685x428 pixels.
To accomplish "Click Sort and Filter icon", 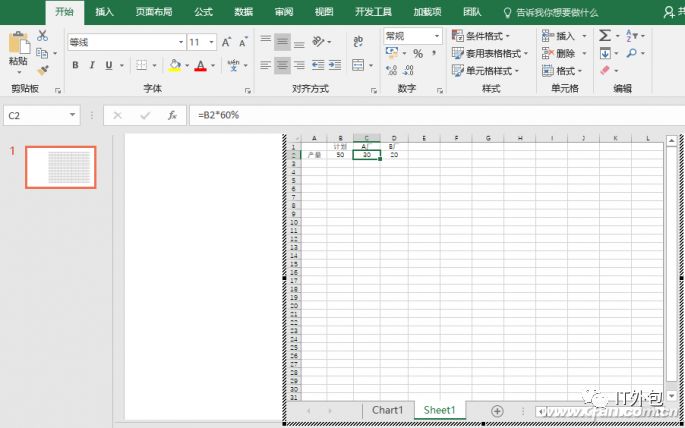I will click(x=632, y=35).
